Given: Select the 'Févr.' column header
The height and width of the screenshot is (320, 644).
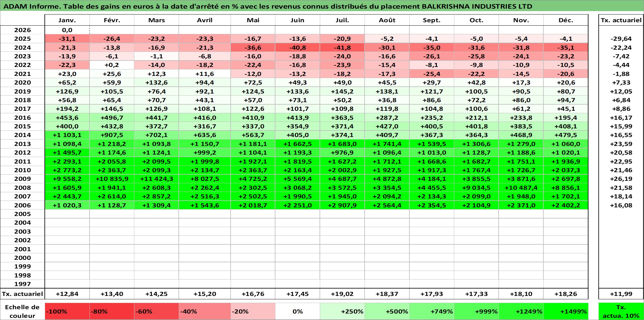Looking at the screenshot, I should click(112, 20).
